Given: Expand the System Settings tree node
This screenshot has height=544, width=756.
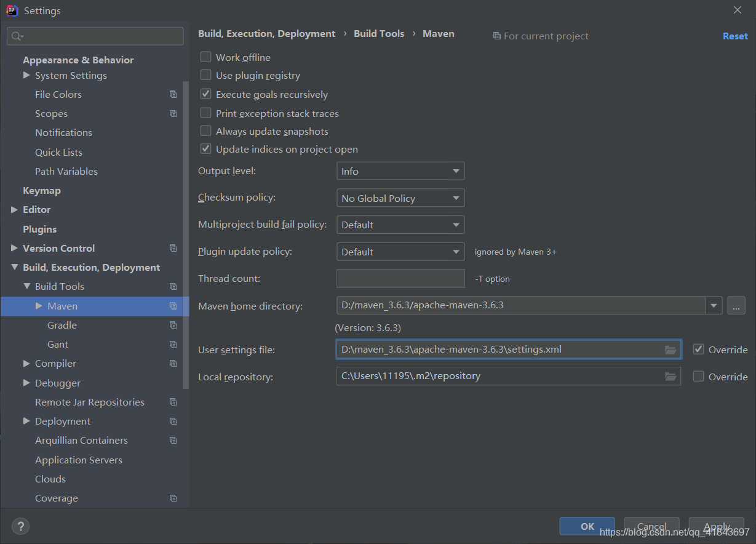Looking at the screenshot, I should (26, 75).
